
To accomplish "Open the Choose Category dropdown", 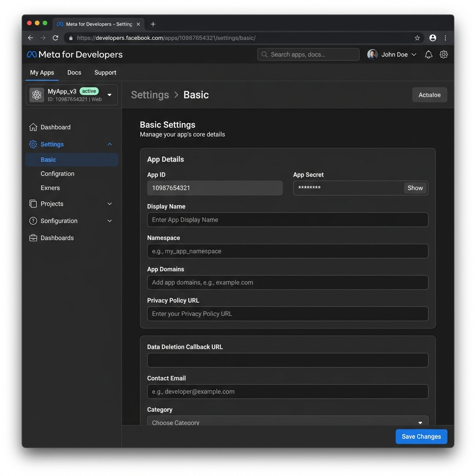I will pyautogui.click(x=287, y=421).
